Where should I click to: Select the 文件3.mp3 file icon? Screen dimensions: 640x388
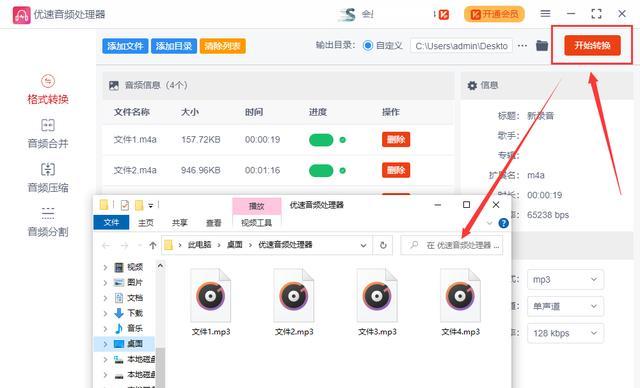coord(377,295)
